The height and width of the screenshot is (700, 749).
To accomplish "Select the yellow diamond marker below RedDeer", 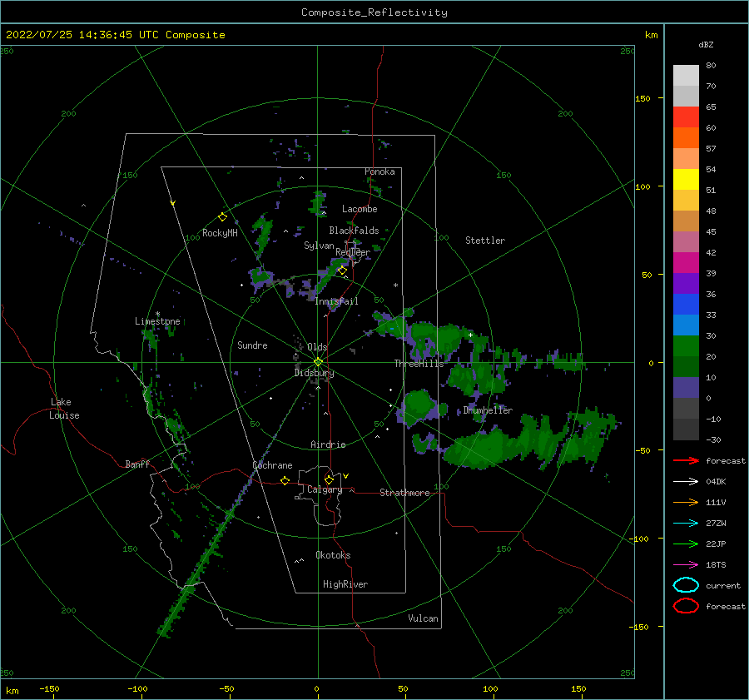I will point(343,271).
